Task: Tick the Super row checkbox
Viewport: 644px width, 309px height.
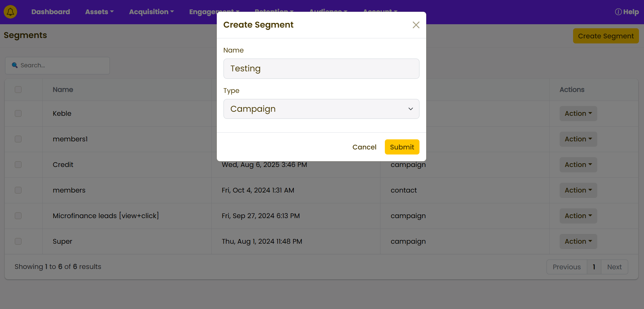Action: pyautogui.click(x=18, y=241)
